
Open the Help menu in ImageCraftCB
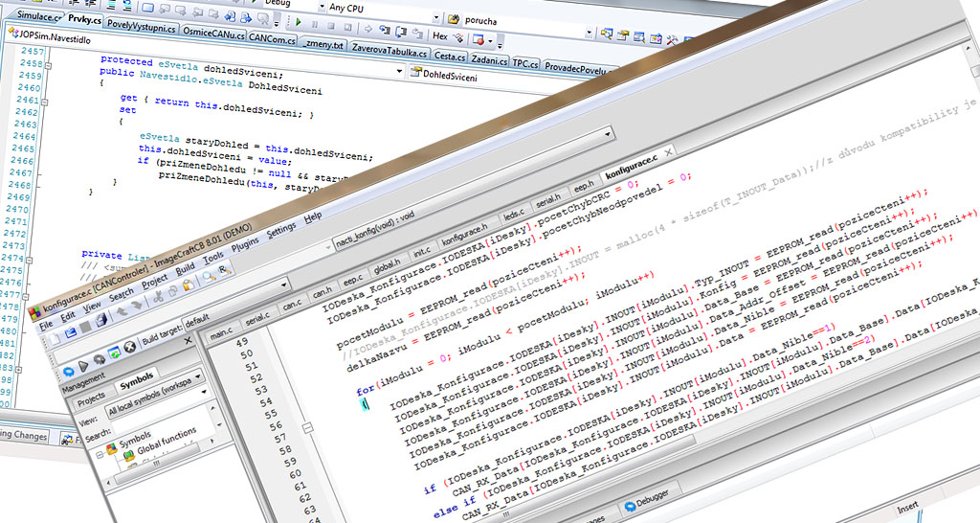pyautogui.click(x=313, y=217)
